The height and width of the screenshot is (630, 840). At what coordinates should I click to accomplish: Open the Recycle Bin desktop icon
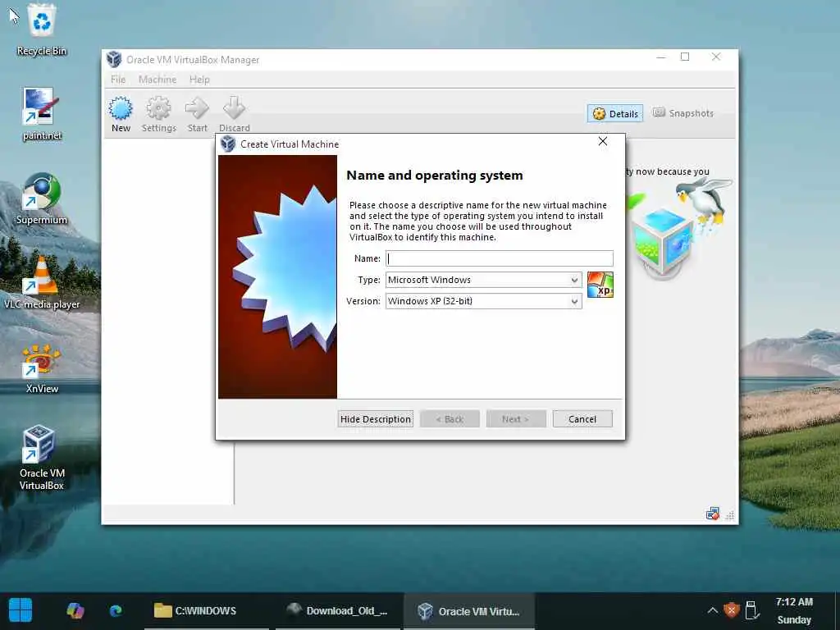pos(41,30)
